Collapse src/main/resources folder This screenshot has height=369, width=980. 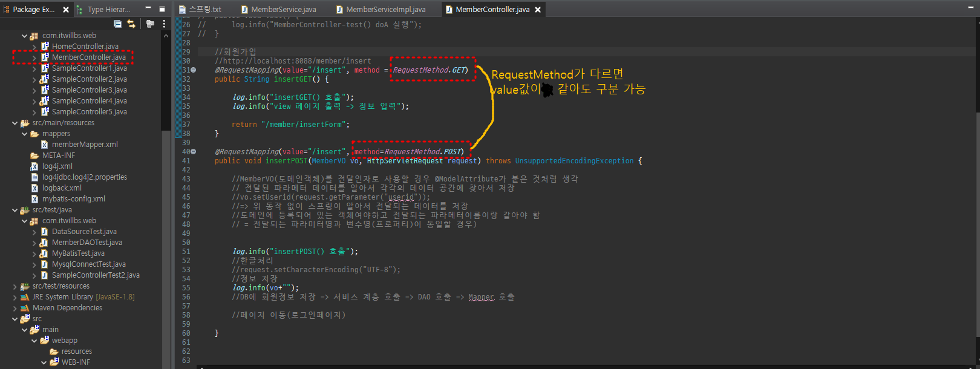tap(15, 123)
